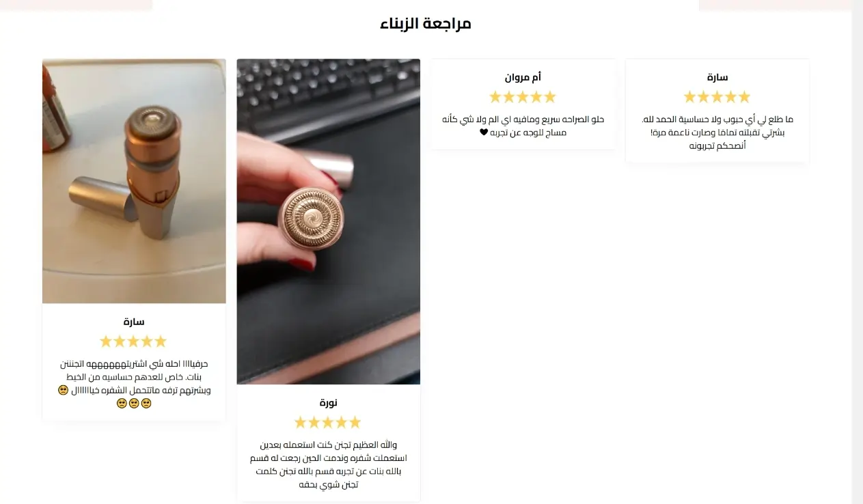The width and height of the screenshot is (863, 504).
Task: Select أم مروان's review text about speed
Action: point(523,126)
